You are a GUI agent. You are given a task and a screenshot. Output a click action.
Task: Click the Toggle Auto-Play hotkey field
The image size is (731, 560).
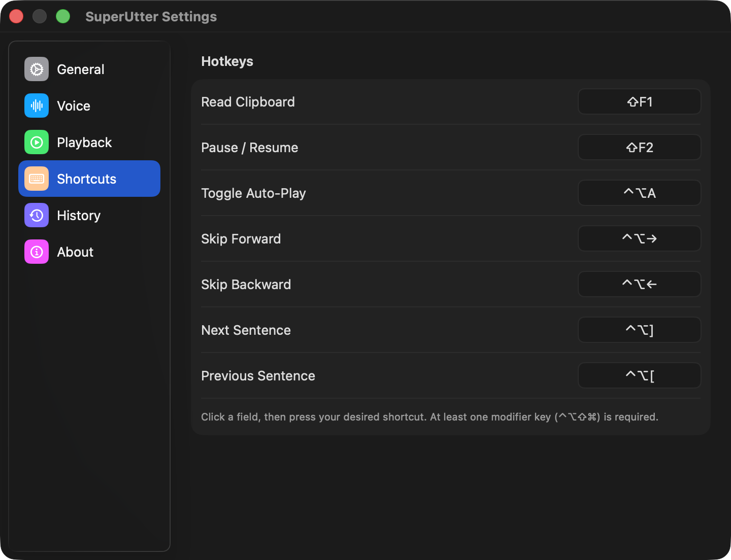point(640,193)
